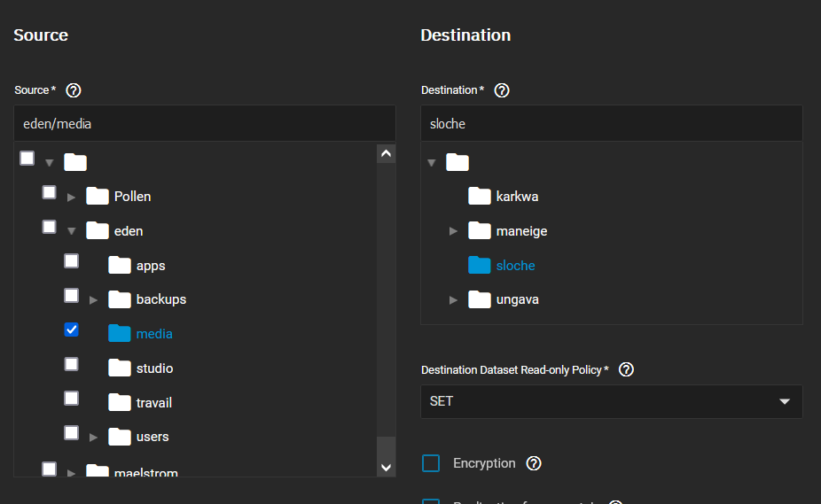Check the apps dataset checkbox
Viewport: 821px width, 504px height.
pyautogui.click(x=71, y=261)
